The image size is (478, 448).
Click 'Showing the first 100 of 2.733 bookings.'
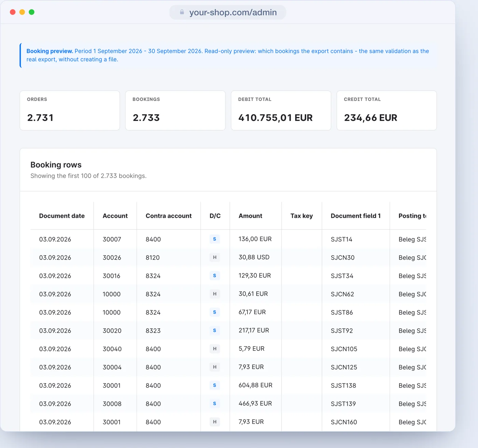point(88,176)
